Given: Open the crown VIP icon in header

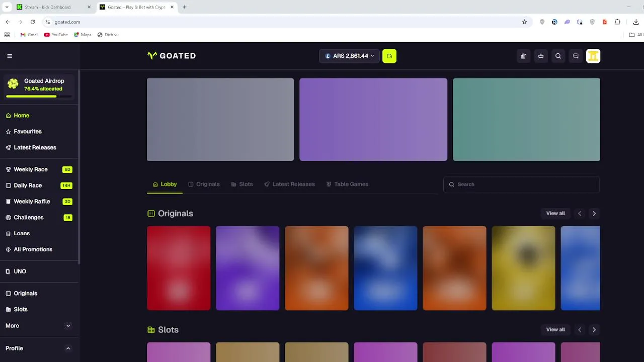Looking at the screenshot, I should pyautogui.click(x=541, y=56).
